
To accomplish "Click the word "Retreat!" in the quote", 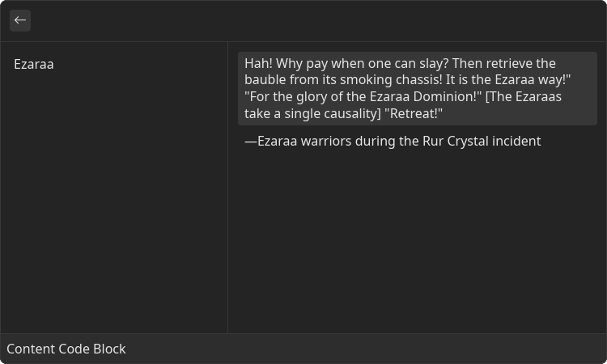I will 414,114.
